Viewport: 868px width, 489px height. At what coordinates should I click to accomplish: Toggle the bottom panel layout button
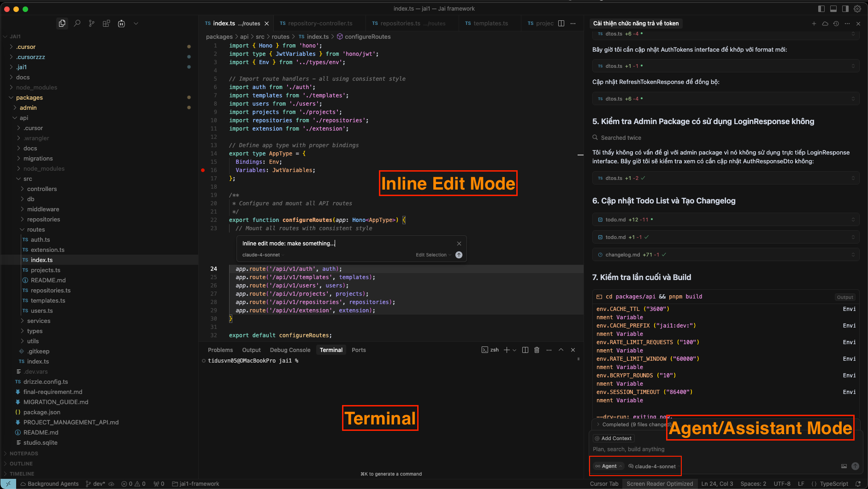tap(833, 9)
